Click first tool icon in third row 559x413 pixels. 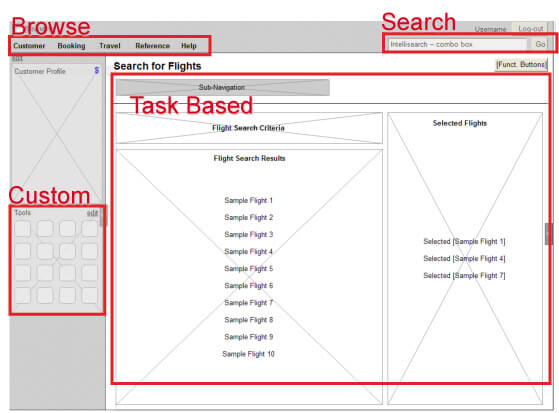pyautogui.click(x=22, y=273)
